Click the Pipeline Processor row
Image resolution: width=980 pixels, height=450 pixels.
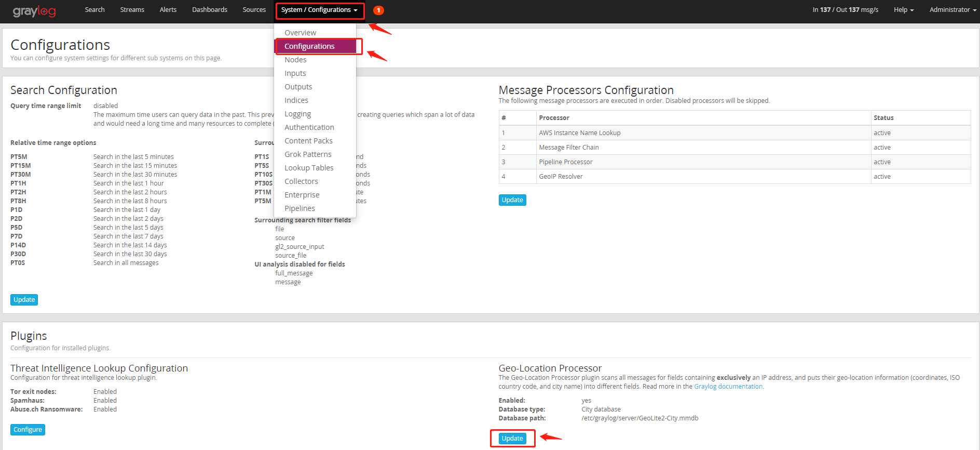point(734,162)
